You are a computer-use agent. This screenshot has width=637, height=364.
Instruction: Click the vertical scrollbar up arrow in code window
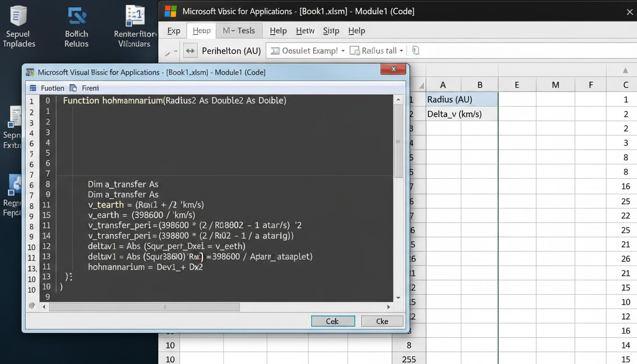pos(398,100)
